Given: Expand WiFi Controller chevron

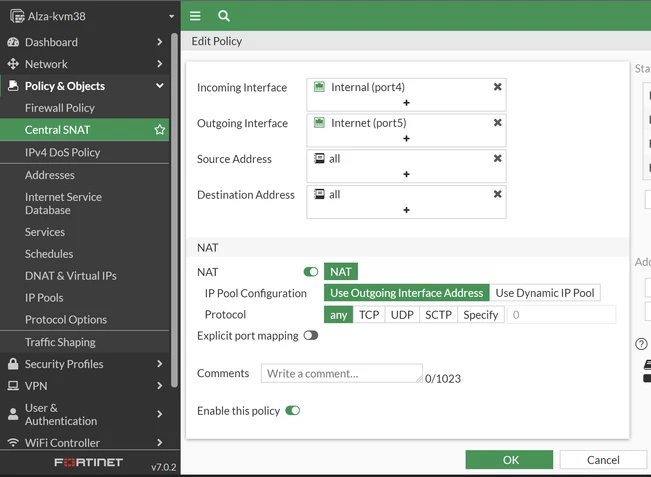Looking at the screenshot, I should [x=159, y=443].
